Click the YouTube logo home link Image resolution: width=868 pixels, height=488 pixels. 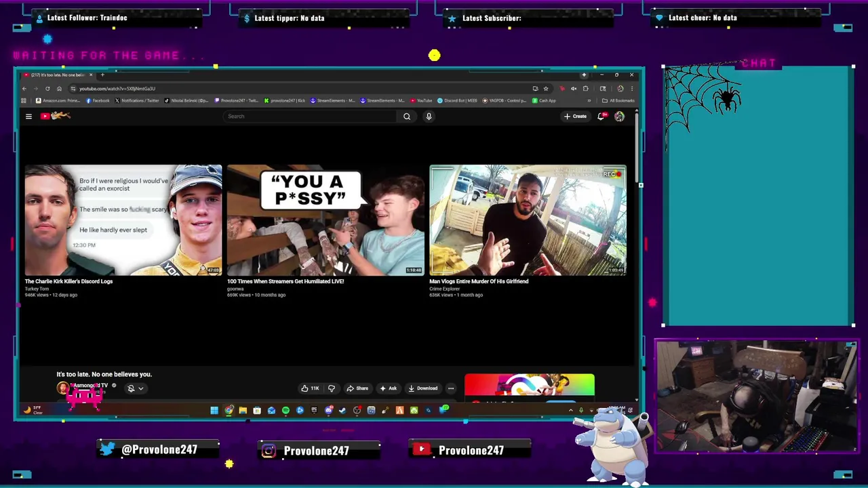click(56, 116)
